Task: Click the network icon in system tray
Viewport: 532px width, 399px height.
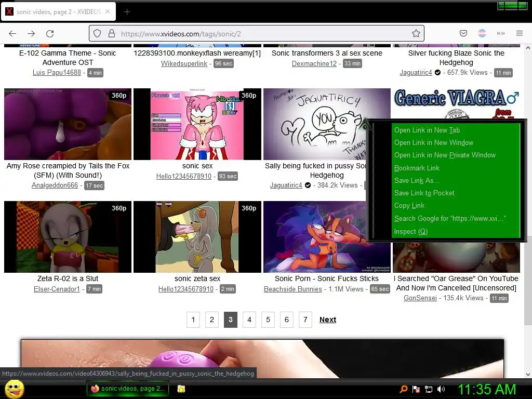Action: click(429, 389)
